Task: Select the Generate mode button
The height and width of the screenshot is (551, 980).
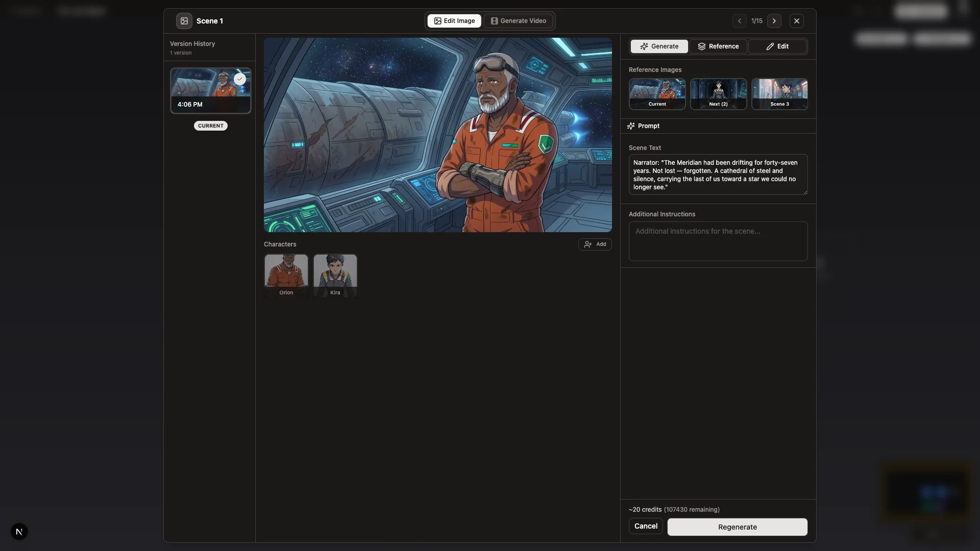Action: 659,46
